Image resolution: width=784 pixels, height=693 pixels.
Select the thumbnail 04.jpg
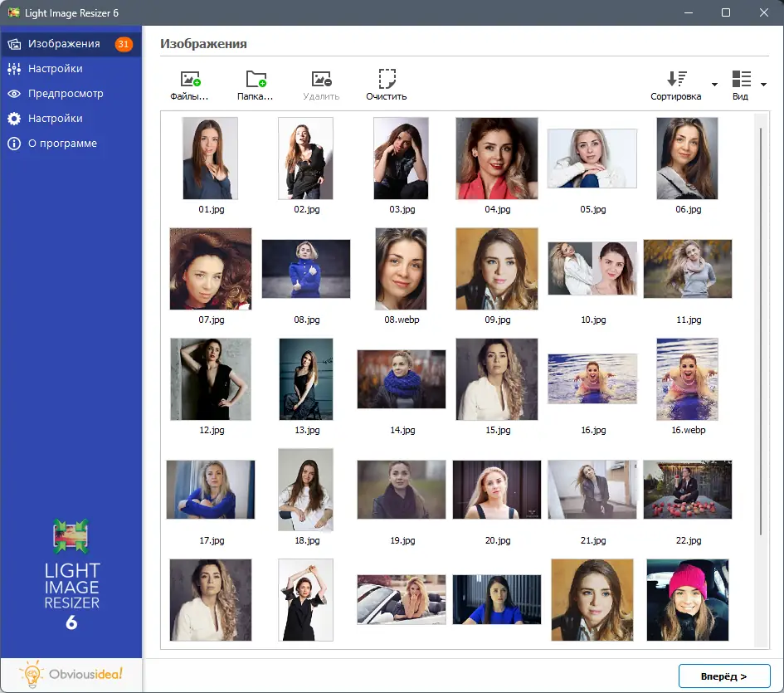pyautogui.click(x=496, y=158)
